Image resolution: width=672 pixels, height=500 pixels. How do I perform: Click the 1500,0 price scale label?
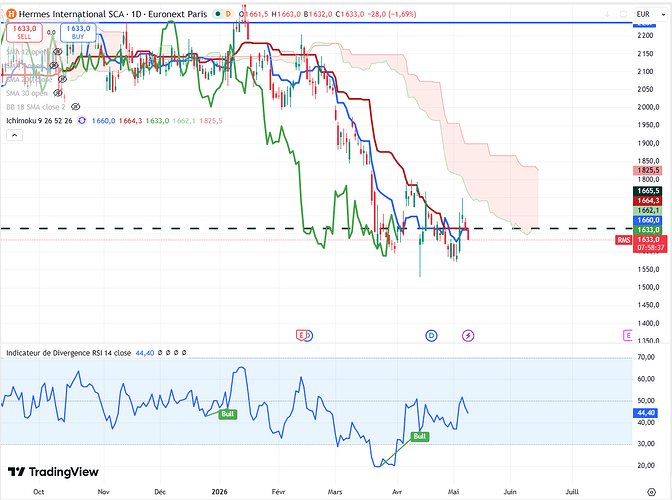pos(648,287)
